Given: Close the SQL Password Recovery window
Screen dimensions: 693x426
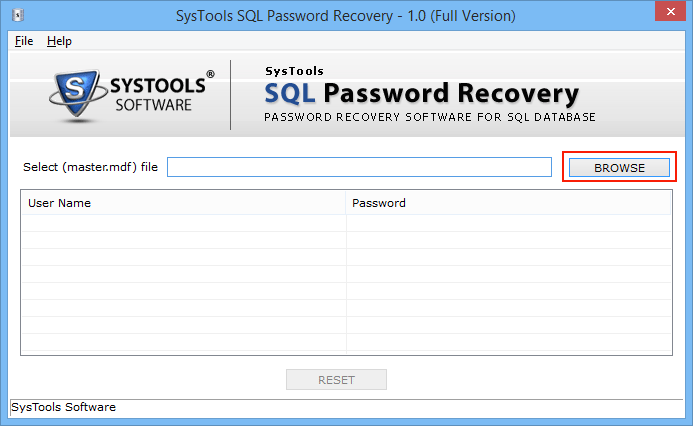Looking at the screenshot, I should (670, 11).
